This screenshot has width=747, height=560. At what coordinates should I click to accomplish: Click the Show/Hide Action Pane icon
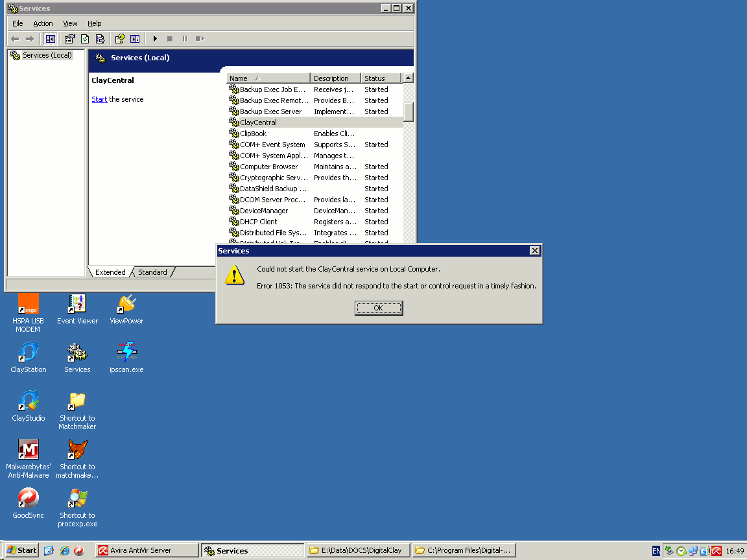(135, 39)
